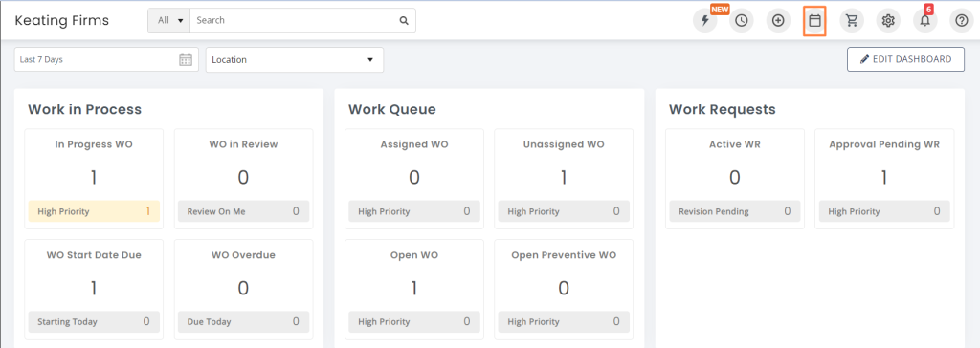Click High Priority row under Open Preventive WO
The image size is (980, 348).
[x=564, y=322]
